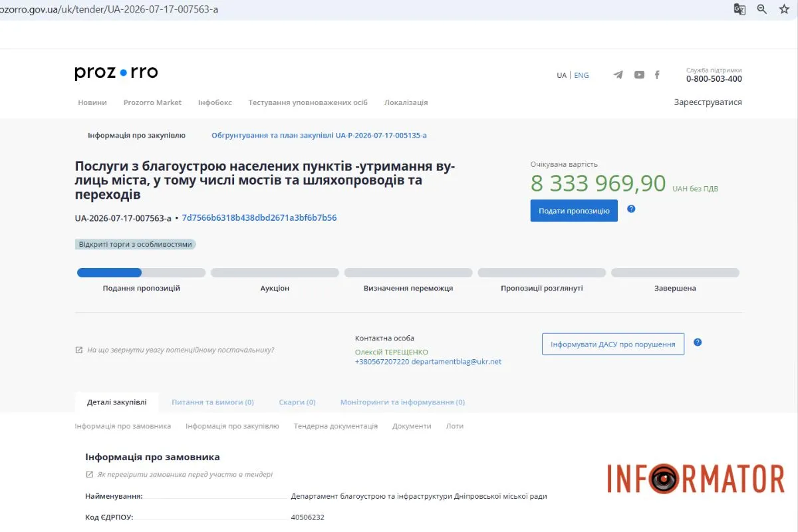The image size is (798, 532).
Task: Click tender hash 7d7566b6318b438dbd2671a3bf6b7b56 link
Action: (259, 217)
